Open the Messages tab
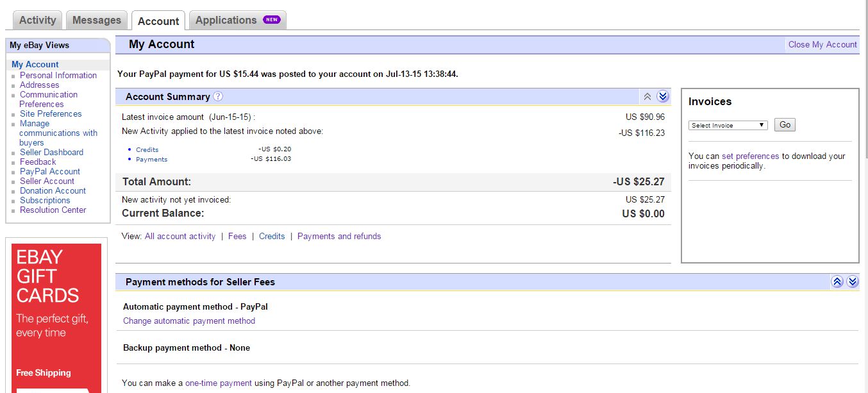Image resolution: width=868 pixels, height=393 pixels. click(x=97, y=20)
